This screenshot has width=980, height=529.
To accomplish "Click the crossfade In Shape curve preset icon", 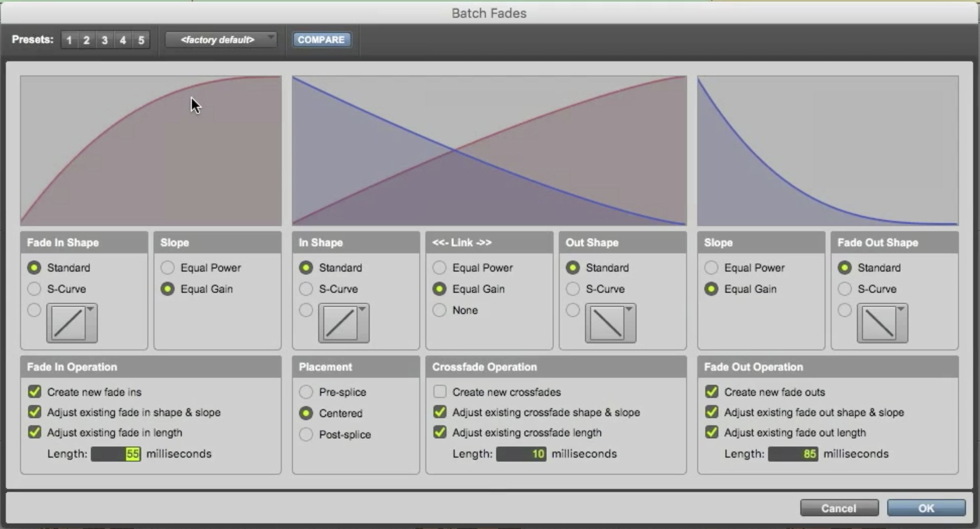I will [340, 323].
